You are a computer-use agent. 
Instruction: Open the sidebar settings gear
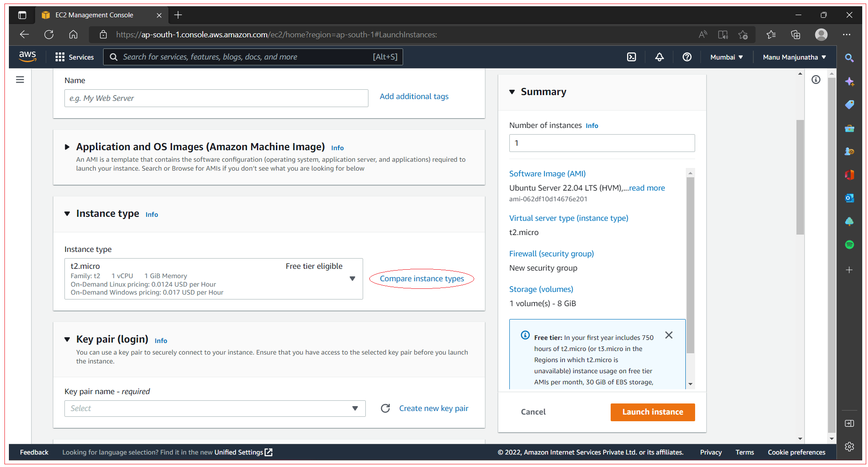(849, 447)
